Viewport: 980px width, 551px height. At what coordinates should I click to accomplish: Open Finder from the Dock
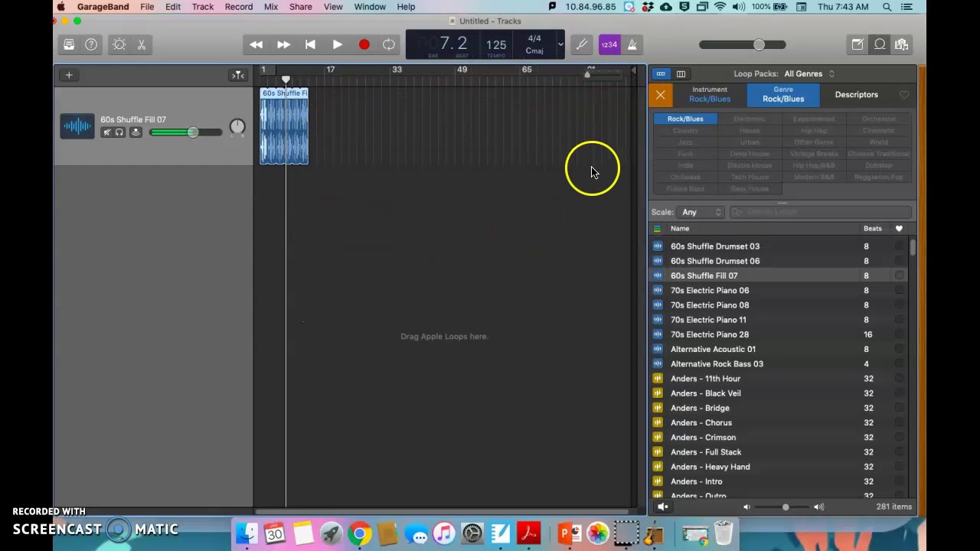tap(246, 533)
